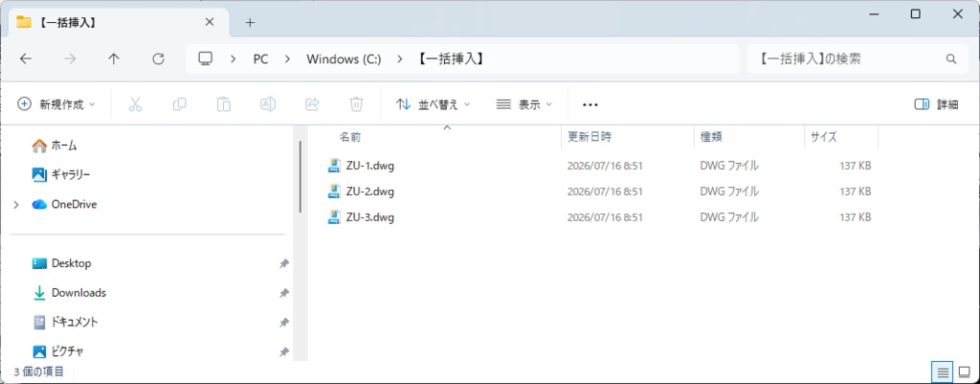Expand chevron before PC in address bar

234,58
